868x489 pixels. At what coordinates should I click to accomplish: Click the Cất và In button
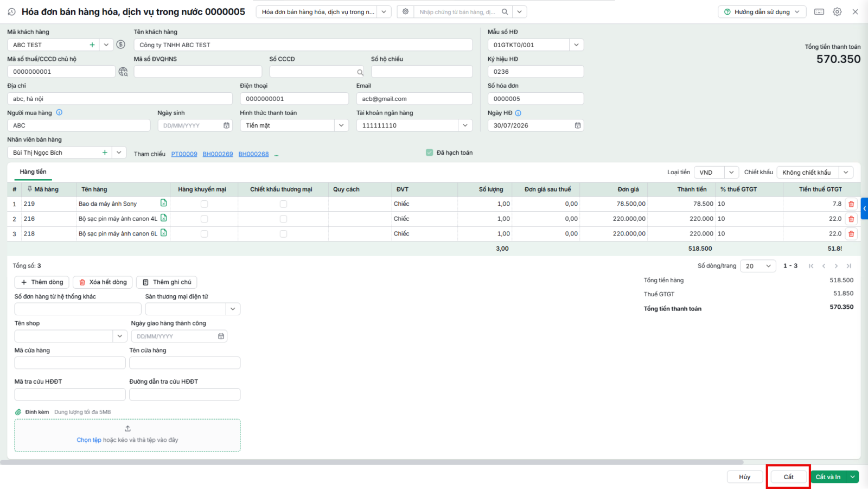coord(828,477)
